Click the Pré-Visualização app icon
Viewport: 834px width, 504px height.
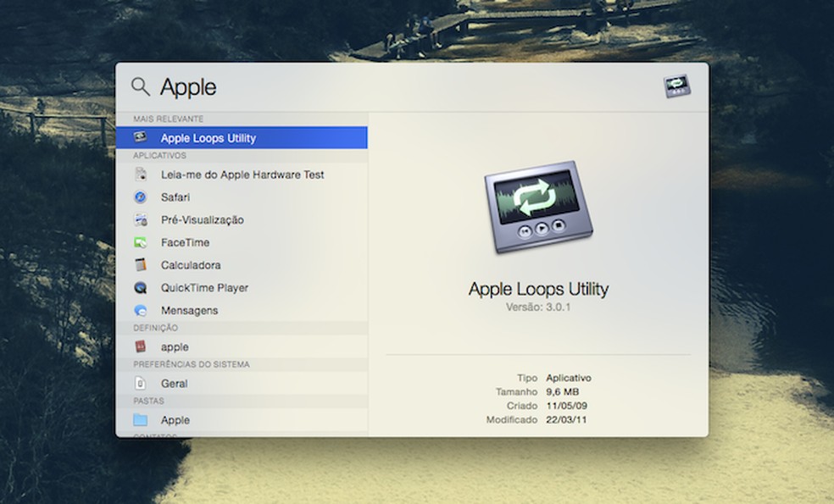point(142,219)
